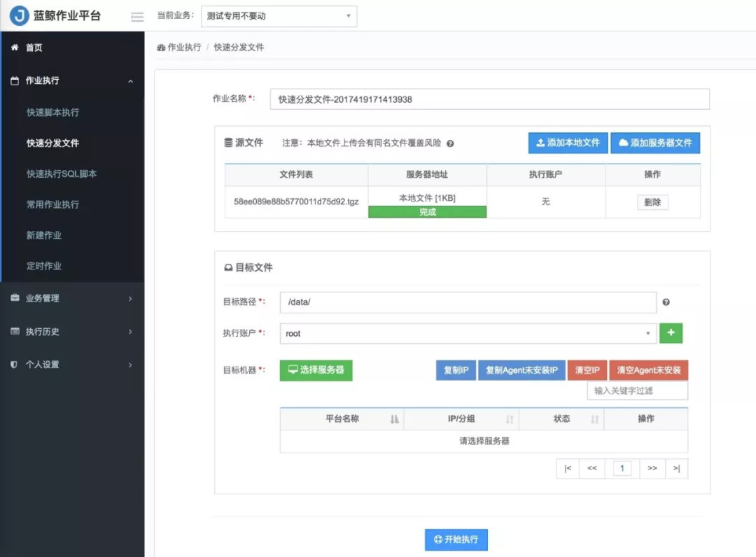Open 常用作业执行 sidebar item
756x557 pixels.
[x=52, y=204]
